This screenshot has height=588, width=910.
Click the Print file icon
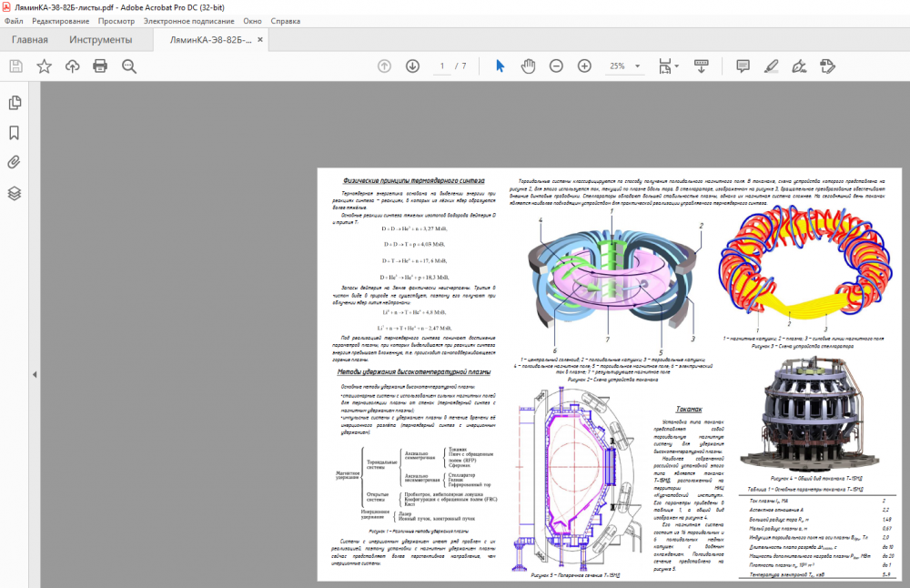coord(100,66)
